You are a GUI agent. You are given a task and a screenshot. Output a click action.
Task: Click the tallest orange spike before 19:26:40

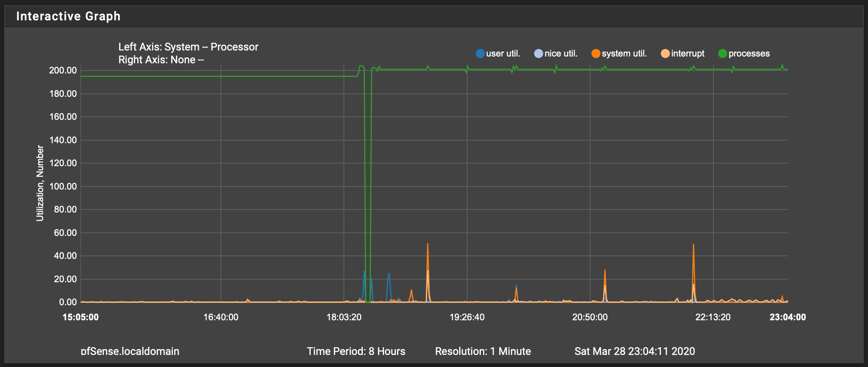(428, 246)
